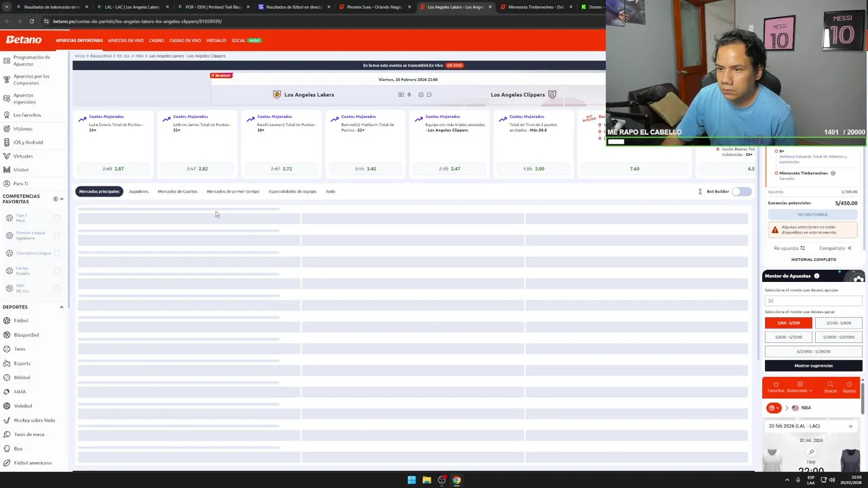
Task: Open the 20 feb 2026 (LAL - LAC) dropdown
Action: [811, 426]
